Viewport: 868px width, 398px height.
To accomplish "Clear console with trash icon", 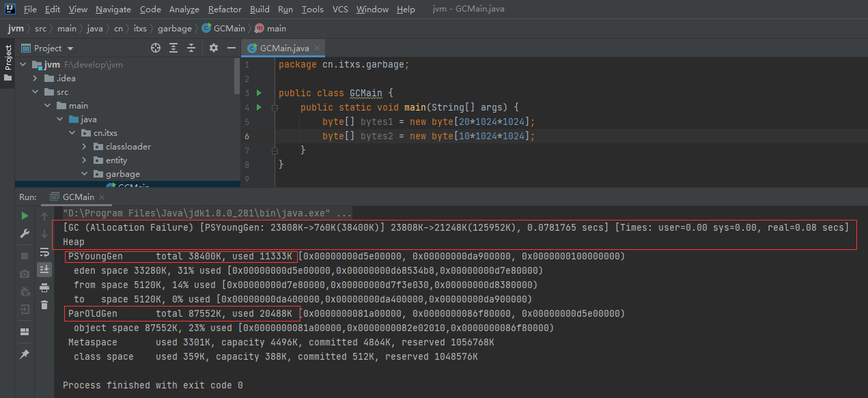I will point(44,305).
